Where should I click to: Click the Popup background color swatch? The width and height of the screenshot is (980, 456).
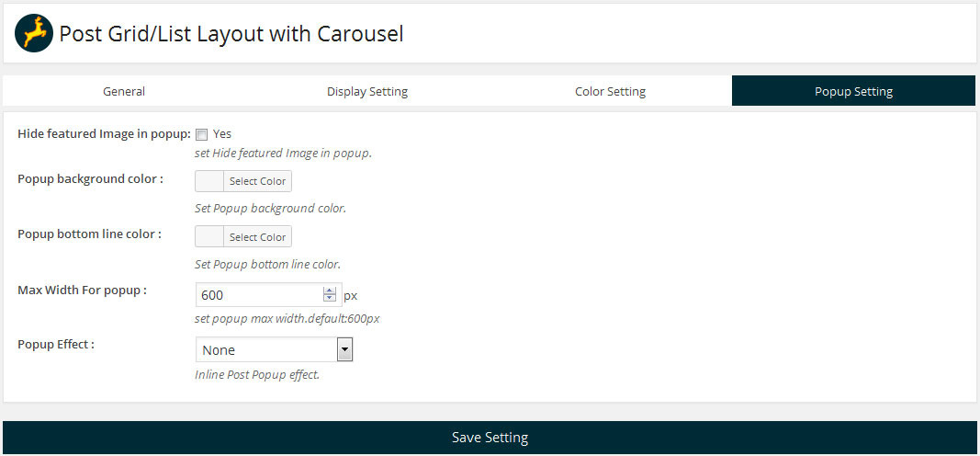click(x=209, y=181)
